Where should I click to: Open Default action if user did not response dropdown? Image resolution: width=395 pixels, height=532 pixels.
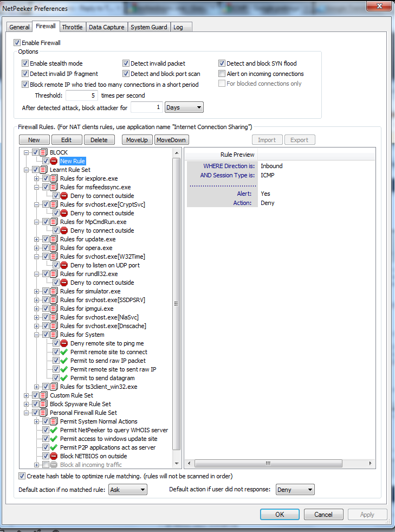coord(295,490)
